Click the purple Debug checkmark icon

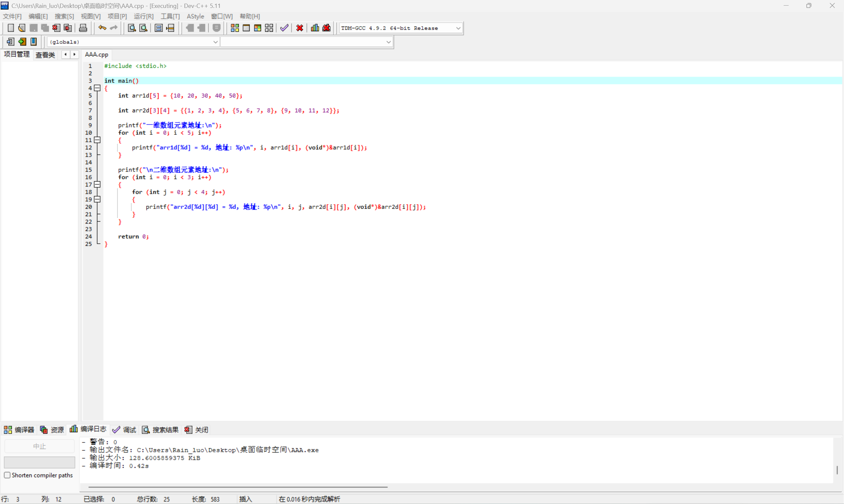[284, 28]
